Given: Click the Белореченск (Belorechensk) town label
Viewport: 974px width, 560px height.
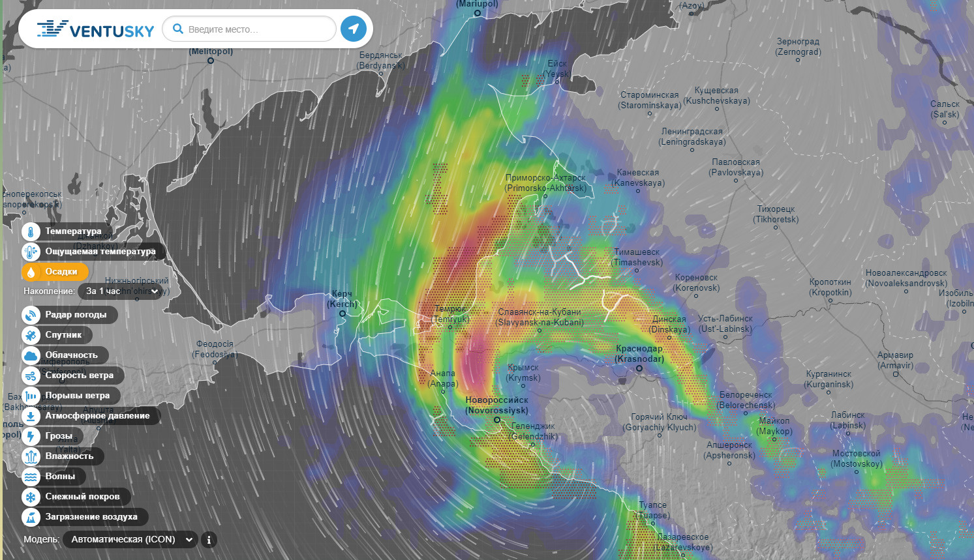Looking at the screenshot, I should (x=746, y=400).
